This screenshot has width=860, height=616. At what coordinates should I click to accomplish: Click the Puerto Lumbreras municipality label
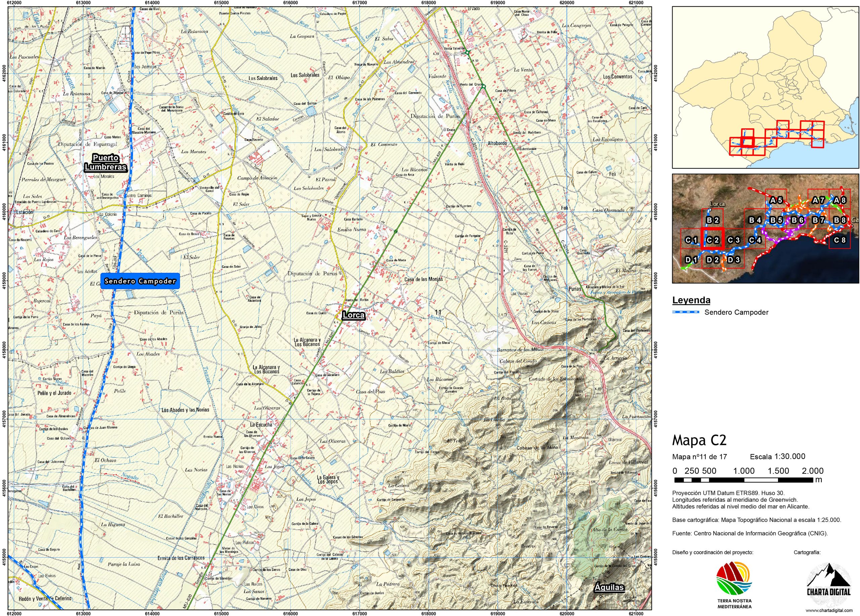[105, 162]
